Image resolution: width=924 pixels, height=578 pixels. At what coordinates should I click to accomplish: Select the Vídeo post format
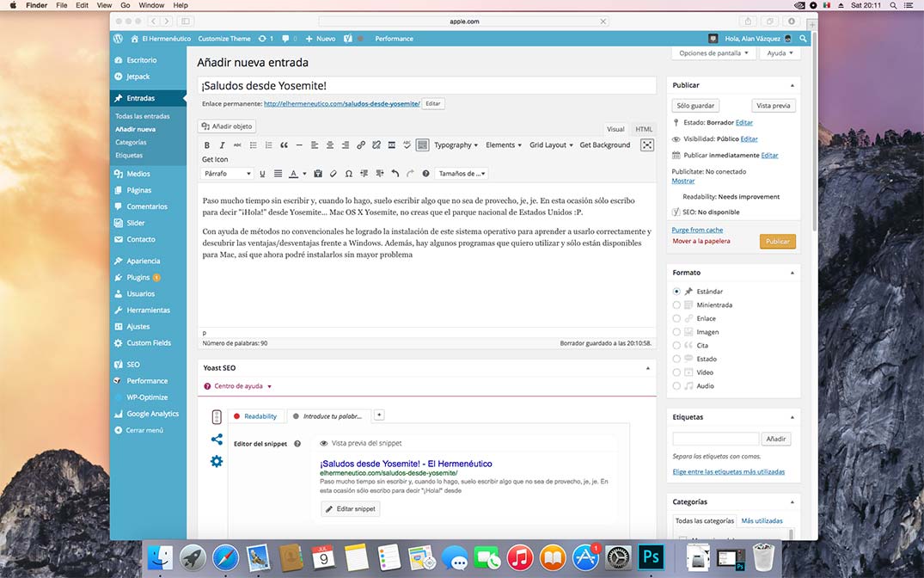tap(676, 372)
